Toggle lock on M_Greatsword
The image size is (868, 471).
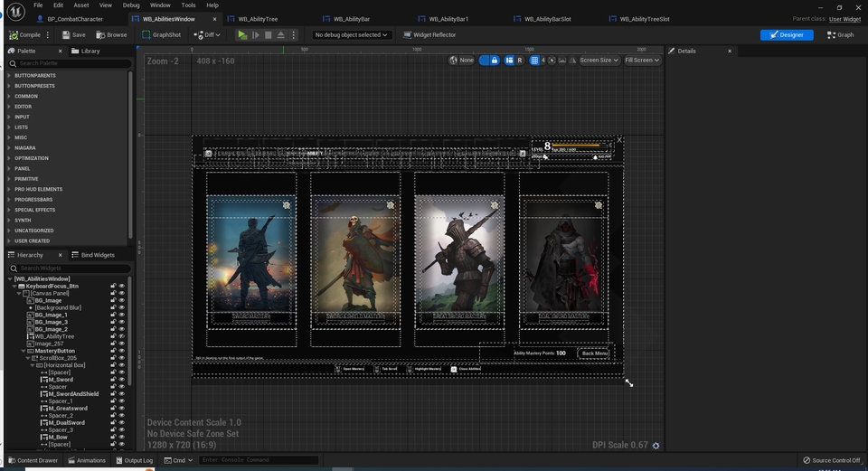(113, 409)
